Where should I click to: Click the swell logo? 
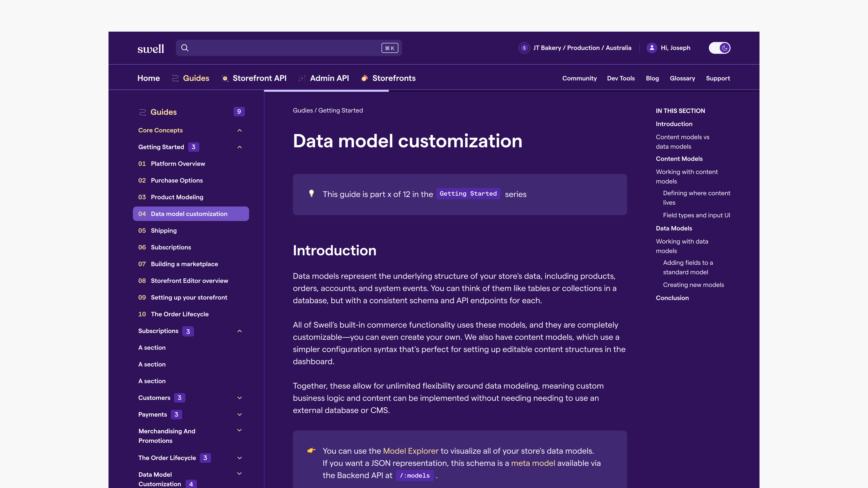tap(151, 49)
